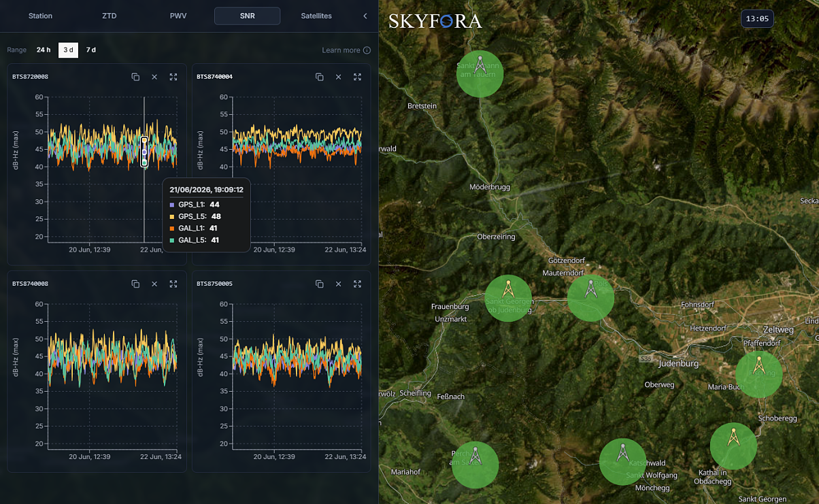Set range to 7 d

91,50
